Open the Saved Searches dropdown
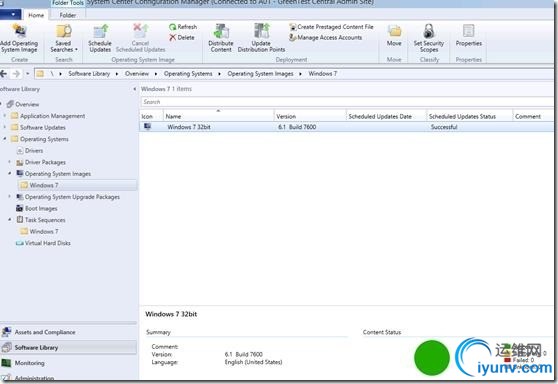Image resolution: width=558 pixels, height=384 pixels. 64,38
